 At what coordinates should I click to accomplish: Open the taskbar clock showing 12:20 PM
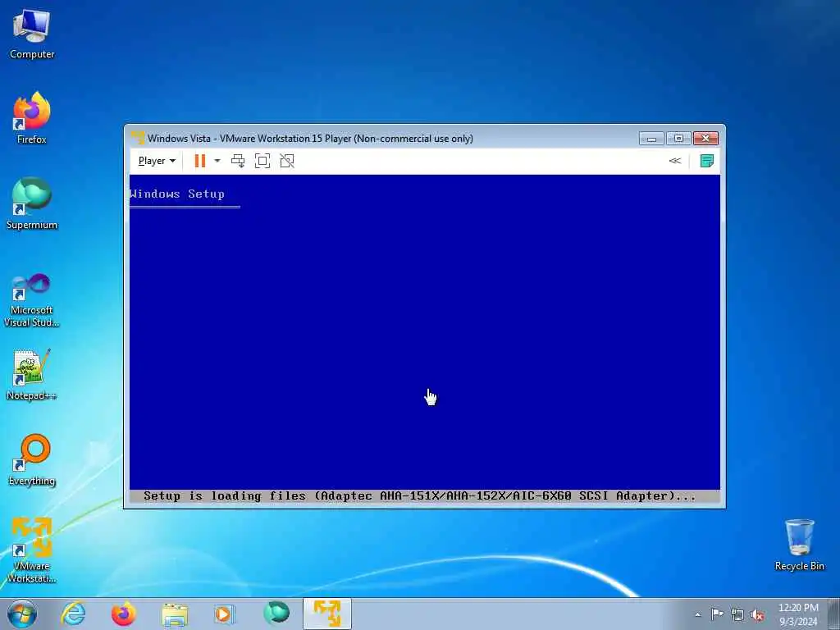[798, 614]
